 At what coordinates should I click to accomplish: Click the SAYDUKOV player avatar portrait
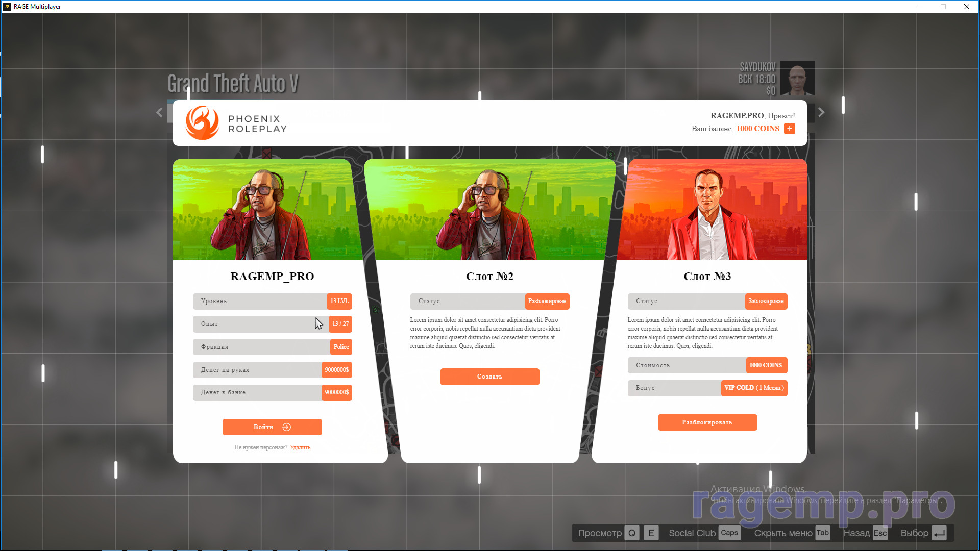[x=797, y=79]
